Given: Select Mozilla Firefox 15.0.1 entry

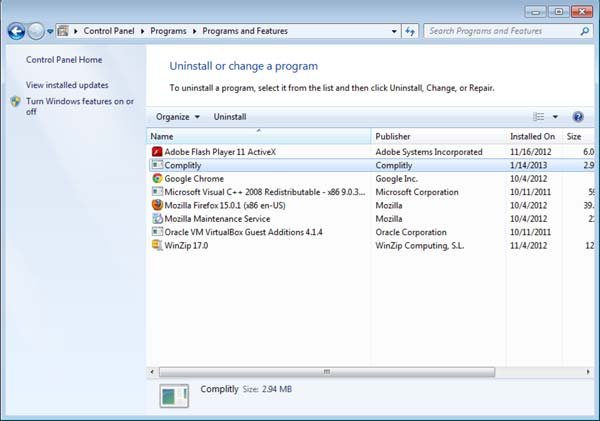Looking at the screenshot, I should pyautogui.click(x=225, y=206).
